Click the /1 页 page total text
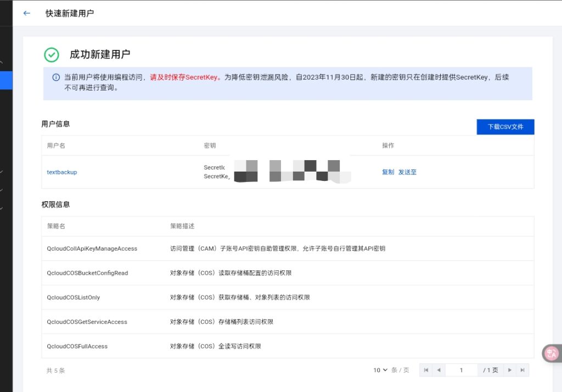The height and width of the screenshot is (392, 562). 490,370
